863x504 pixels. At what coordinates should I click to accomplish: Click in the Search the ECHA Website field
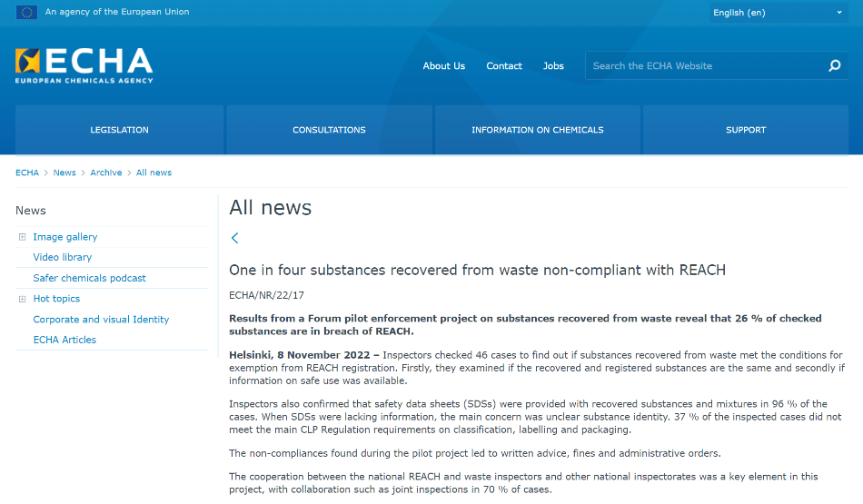tap(704, 66)
